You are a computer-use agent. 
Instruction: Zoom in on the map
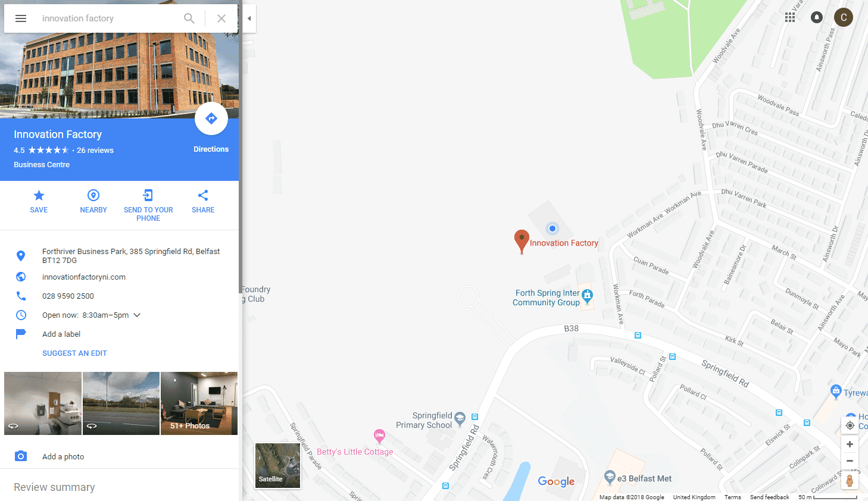850,444
